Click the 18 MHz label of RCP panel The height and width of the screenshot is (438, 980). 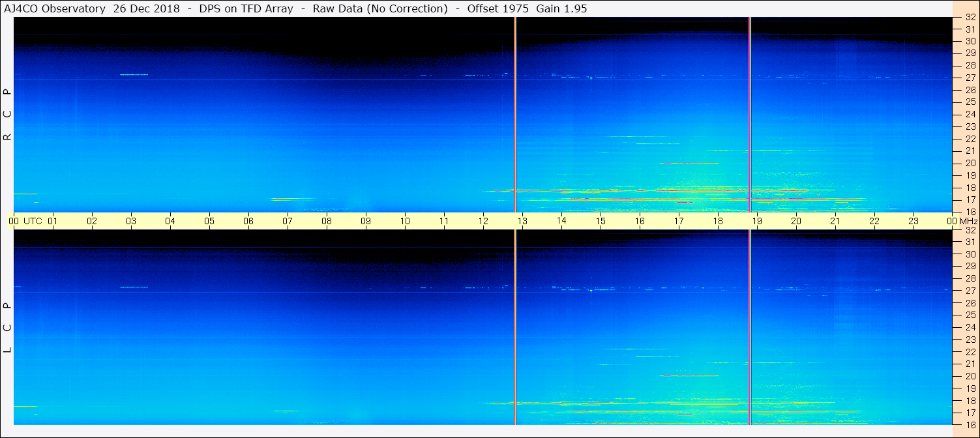pyautogui.click(x=970, y=188)
